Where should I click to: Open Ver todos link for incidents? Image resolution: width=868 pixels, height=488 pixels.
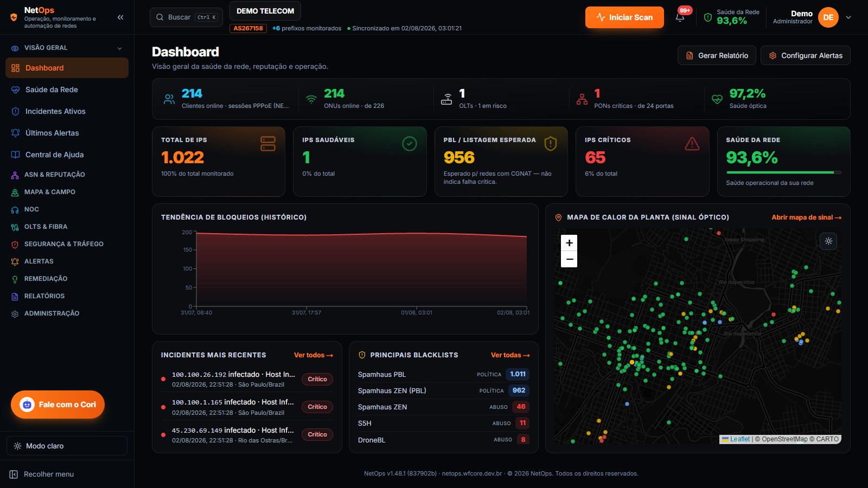[x=314, y=355]
